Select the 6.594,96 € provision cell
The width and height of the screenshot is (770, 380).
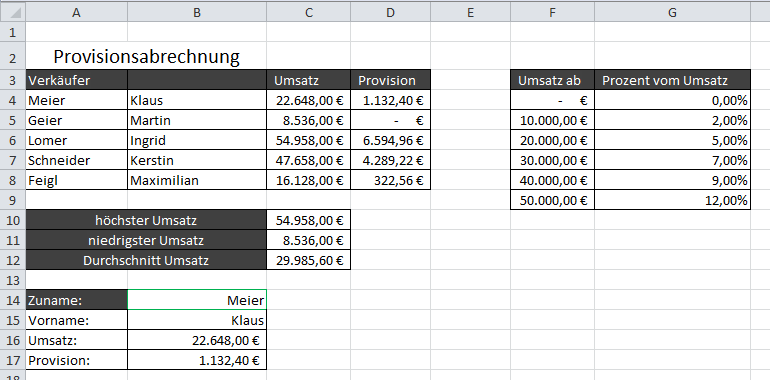click(x=390, y=140)
